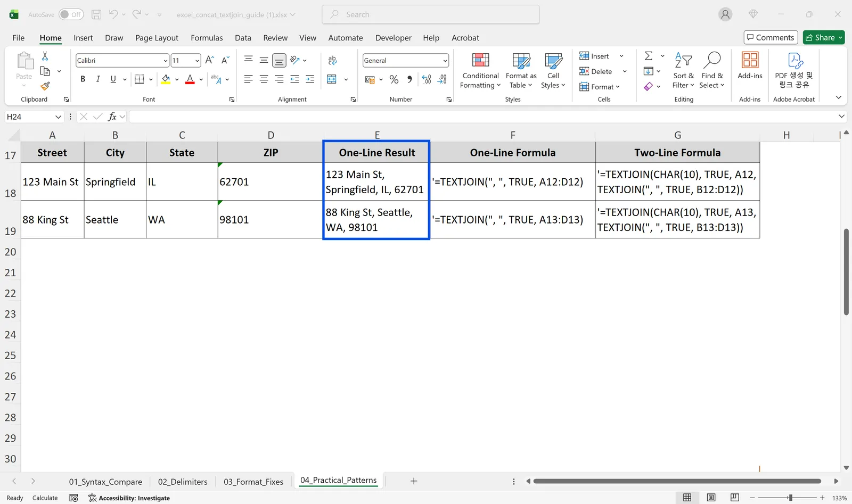Open Sort & Filter menu
The height and width of the screenshot is (504, 852).
pyautogui.click(x=683, y=71)
